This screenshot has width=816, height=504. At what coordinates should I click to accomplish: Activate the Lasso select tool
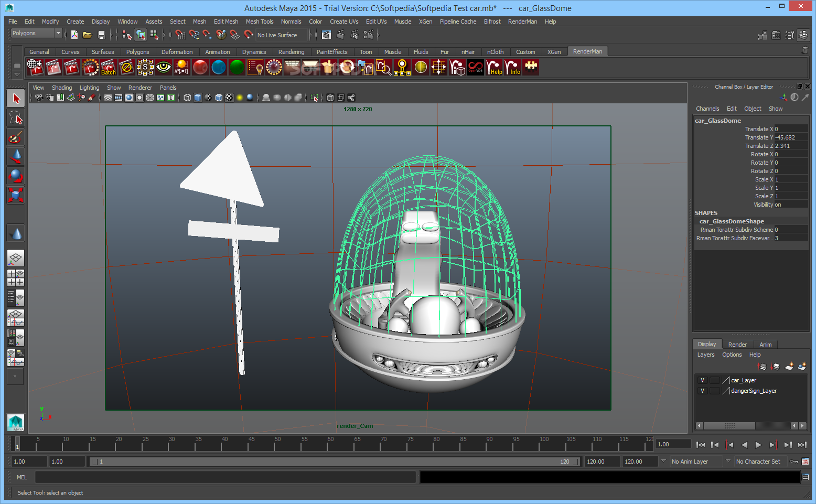click(16, 118)
